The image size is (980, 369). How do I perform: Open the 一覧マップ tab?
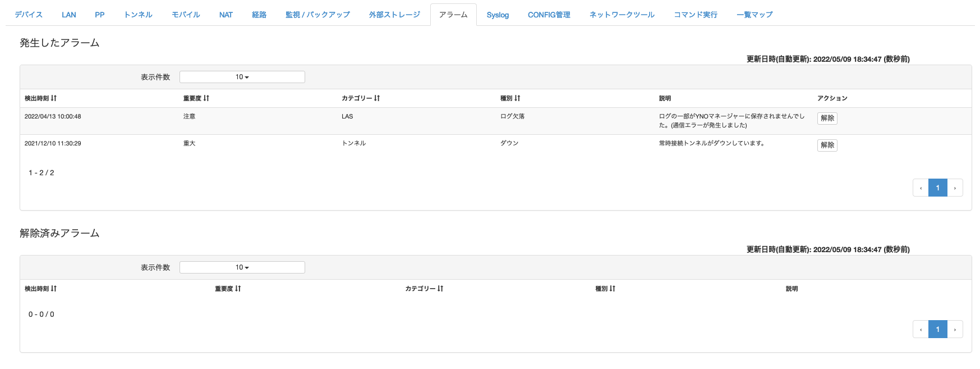[754, 15]
